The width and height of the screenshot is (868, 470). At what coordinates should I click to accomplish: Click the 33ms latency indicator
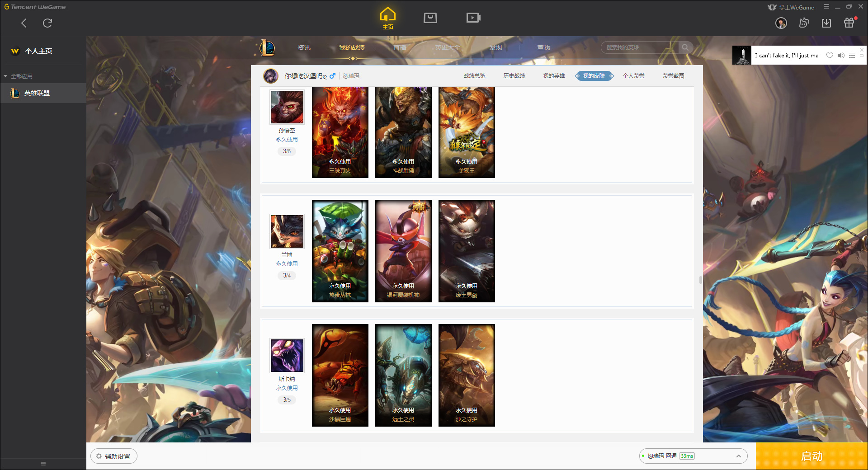[x=687, y=456]
